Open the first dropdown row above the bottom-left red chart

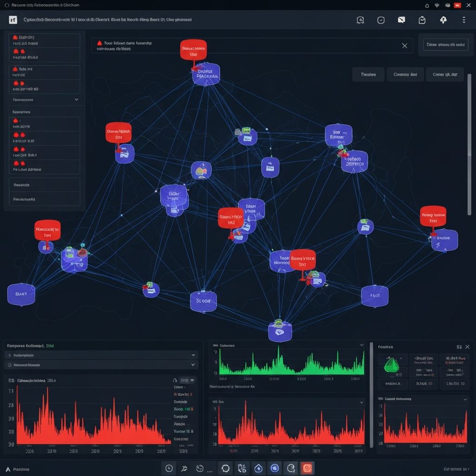[x=101, y=355]
